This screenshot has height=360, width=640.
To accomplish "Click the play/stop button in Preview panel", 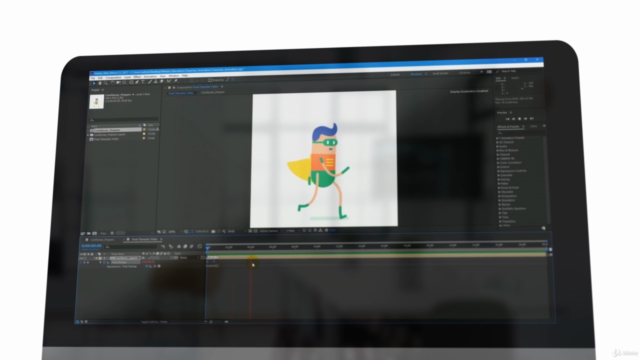I will 520,119.
